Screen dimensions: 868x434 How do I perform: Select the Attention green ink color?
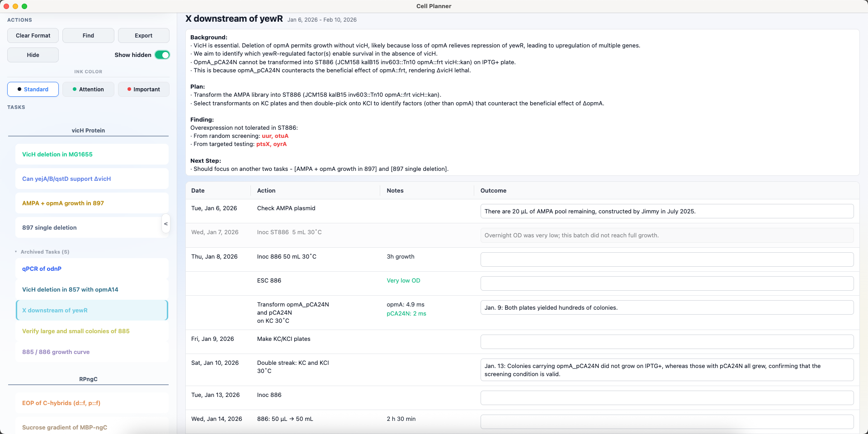coord(88,90)
